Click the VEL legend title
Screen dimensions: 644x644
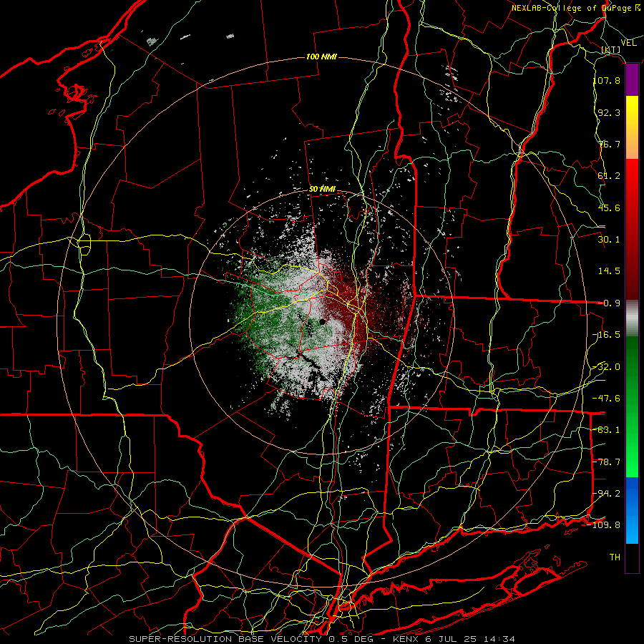(x=628, y=43)
